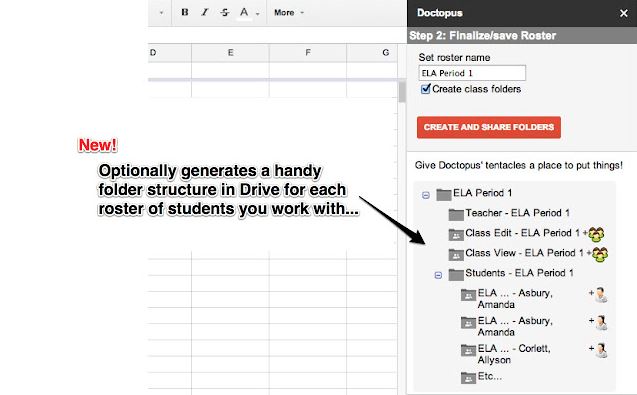Screen dimensions: 637x395
Task: Click Class View - ELA Period 1 label
Action: coord(524,253)
